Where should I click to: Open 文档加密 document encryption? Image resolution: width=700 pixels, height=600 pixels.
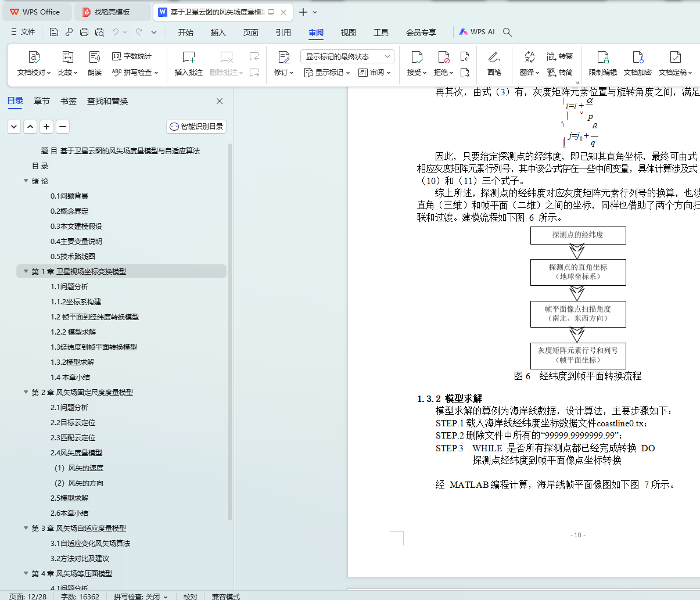(x=638, y=63)
